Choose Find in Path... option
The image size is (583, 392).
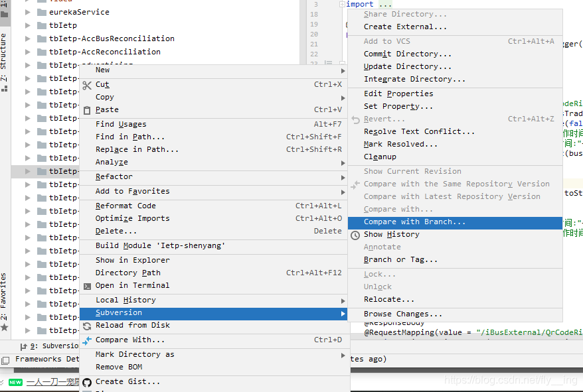click(x=213, y=137)
